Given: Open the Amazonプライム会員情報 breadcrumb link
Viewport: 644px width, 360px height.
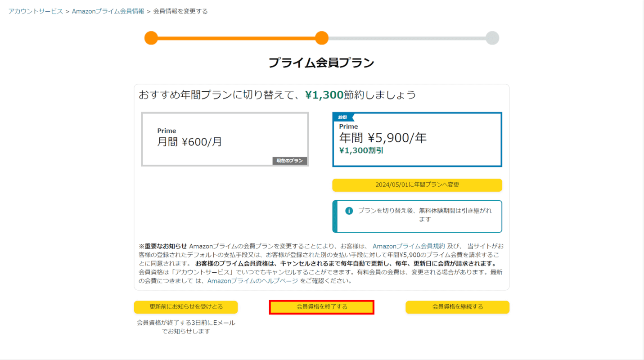Looking at the screenshot, I should (x=108, y=11).
